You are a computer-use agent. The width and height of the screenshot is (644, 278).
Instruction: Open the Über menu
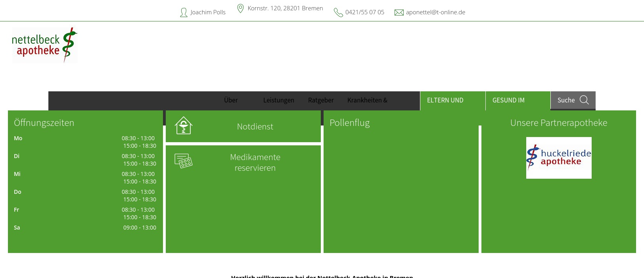pyautogui.click(x=231, y=100)
